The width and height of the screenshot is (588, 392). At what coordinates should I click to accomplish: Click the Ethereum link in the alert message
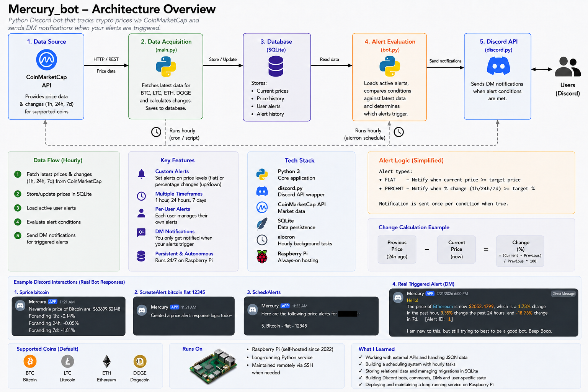tap(443, 307)
